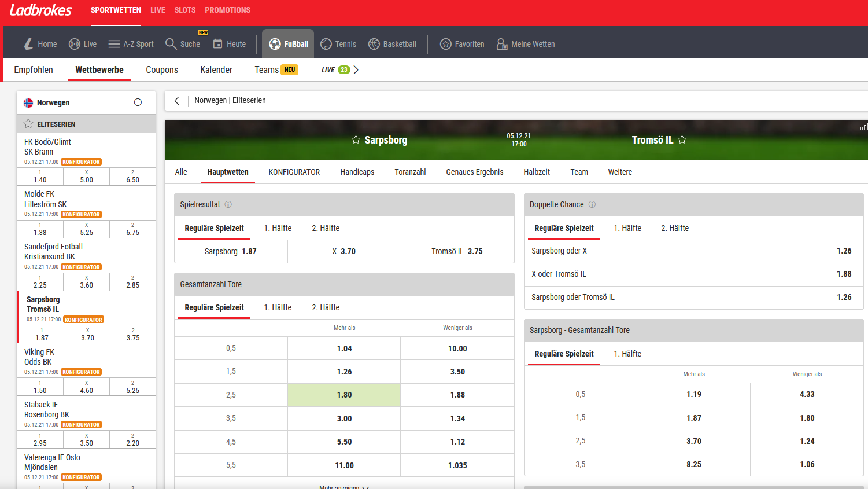Pick Weniger als 1.88 for 2,5 goals

(x=457, y=395)
